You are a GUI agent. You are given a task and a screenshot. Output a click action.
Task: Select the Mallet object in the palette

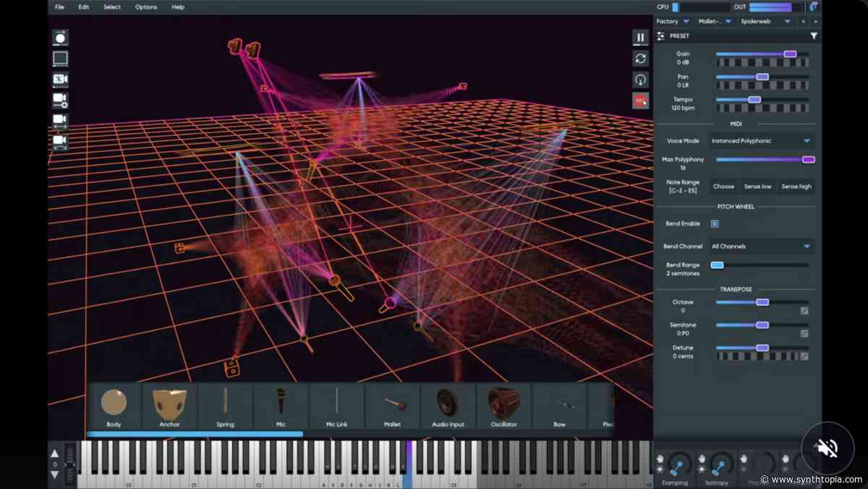point(392,407)
